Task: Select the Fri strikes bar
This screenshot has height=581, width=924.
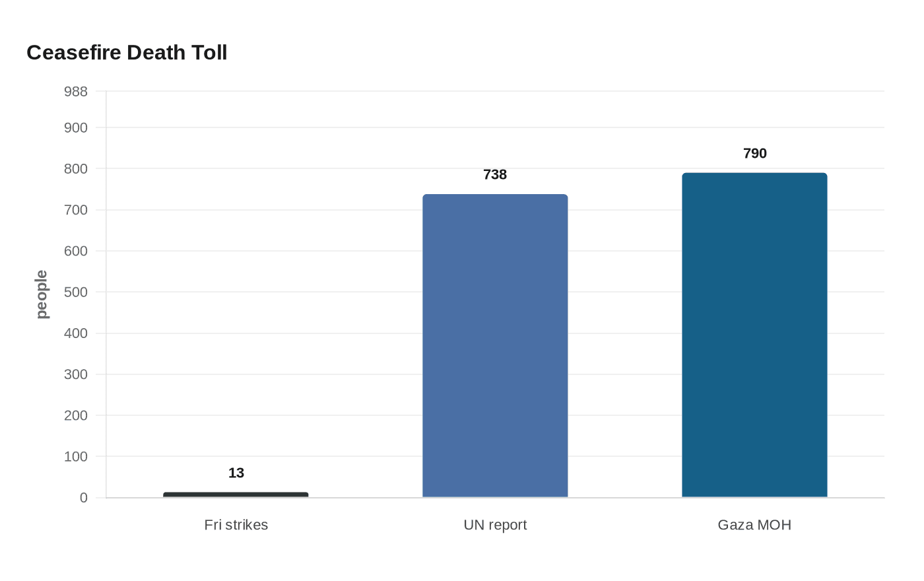Action: [236, 495]
